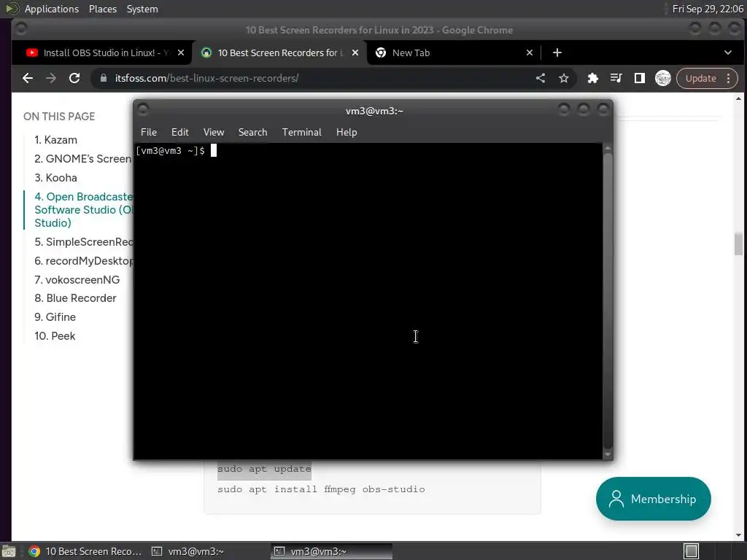
Task: Click page scrollbar up arrow
Action: pos(738,98)
